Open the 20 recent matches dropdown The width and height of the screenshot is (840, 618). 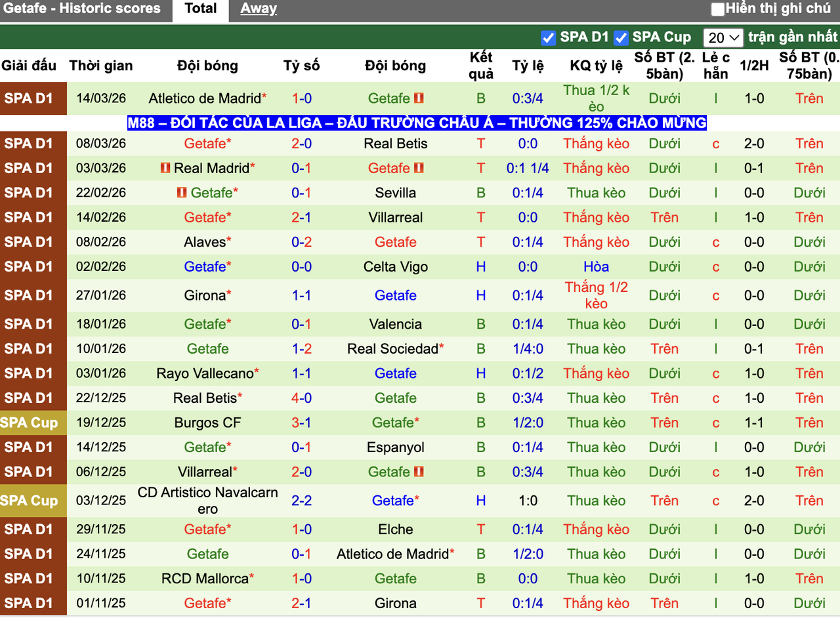[x=723, y=37]
